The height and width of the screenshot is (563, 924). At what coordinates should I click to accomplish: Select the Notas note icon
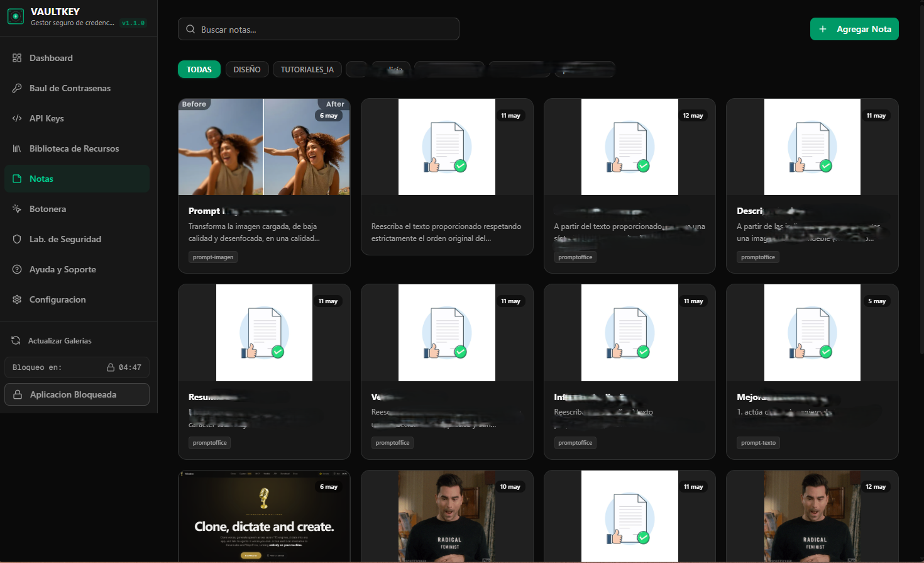[17, 179]
